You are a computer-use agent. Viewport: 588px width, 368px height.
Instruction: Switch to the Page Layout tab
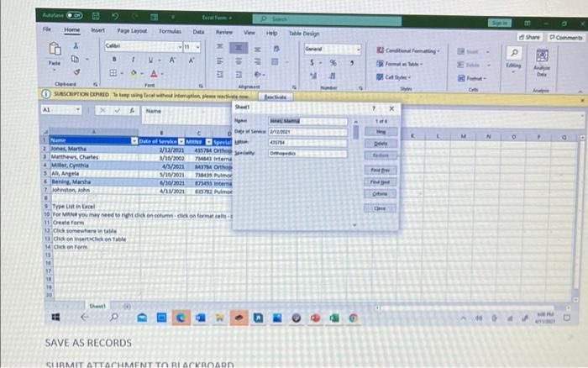click(x=132, y=31)
